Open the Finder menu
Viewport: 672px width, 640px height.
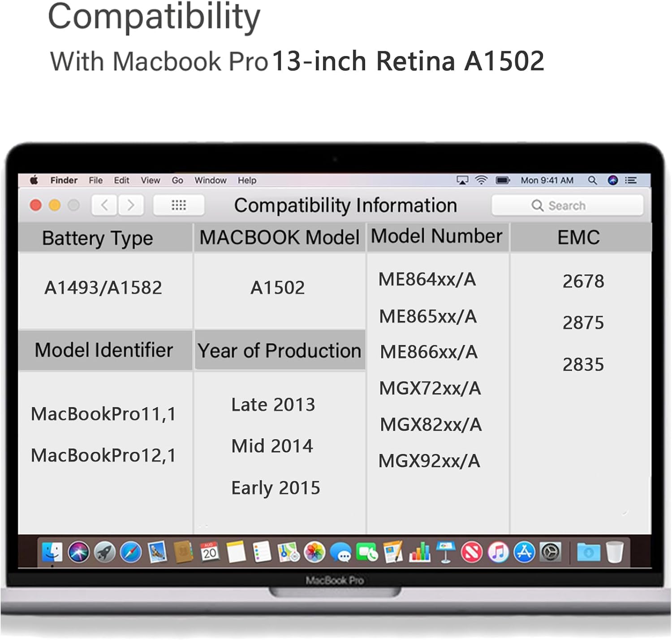pos(64,180)
